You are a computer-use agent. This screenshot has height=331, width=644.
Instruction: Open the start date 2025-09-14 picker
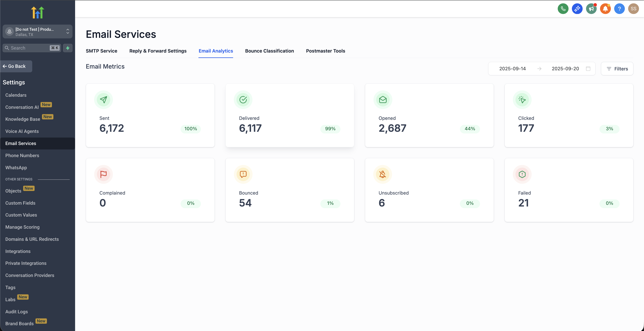(x=512, y=69)
